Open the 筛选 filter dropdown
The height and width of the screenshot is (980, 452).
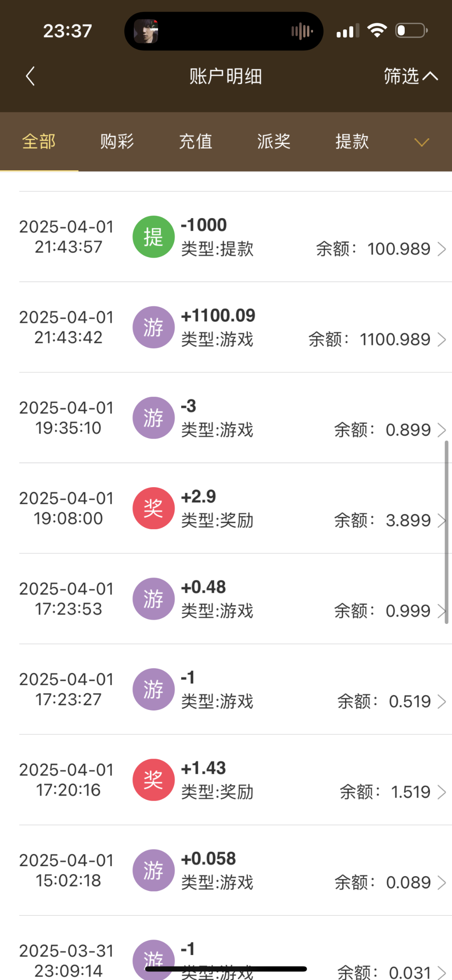pos(410,76)
